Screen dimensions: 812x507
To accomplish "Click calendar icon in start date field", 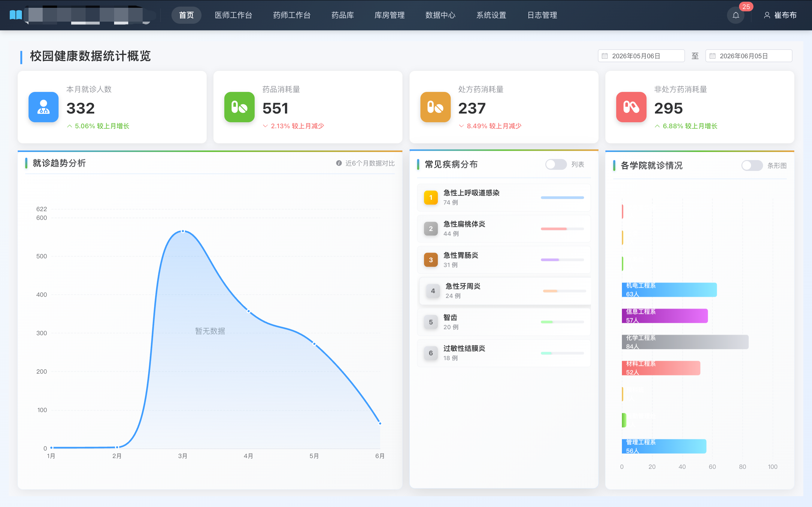I will click(x=604, y=56).
